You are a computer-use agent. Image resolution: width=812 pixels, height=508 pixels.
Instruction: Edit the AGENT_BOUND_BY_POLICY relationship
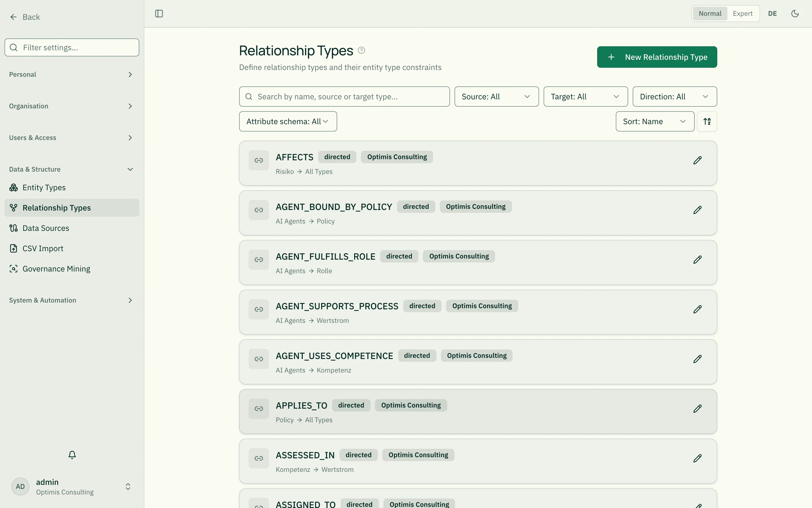(698, 210)
